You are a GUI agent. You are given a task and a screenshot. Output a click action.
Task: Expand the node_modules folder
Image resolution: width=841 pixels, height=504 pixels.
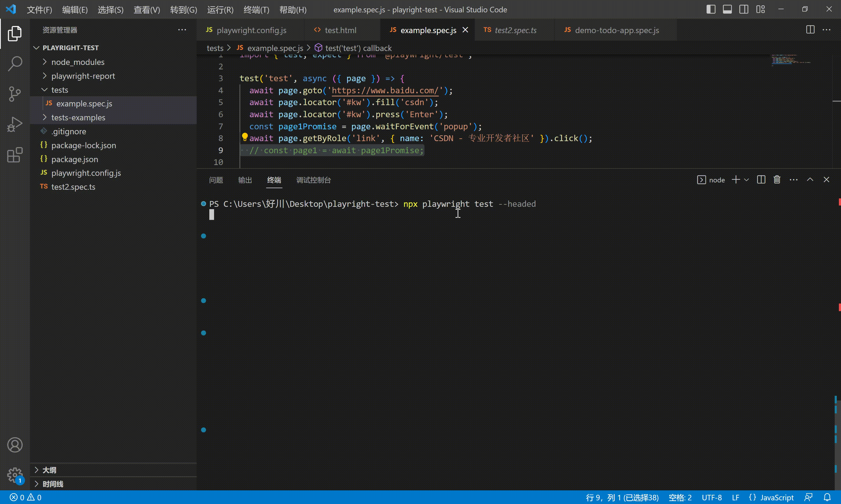click(78, 62)
